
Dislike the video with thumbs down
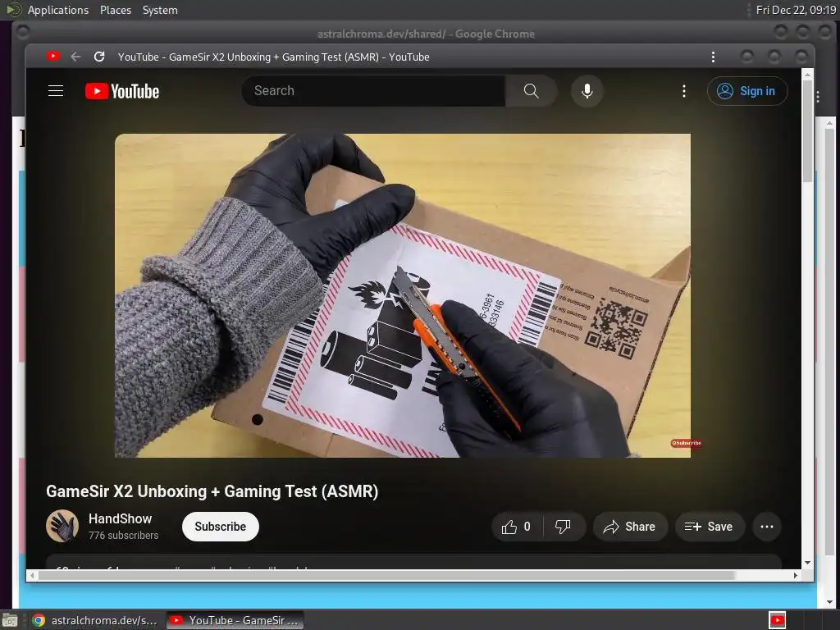point(563,527)
